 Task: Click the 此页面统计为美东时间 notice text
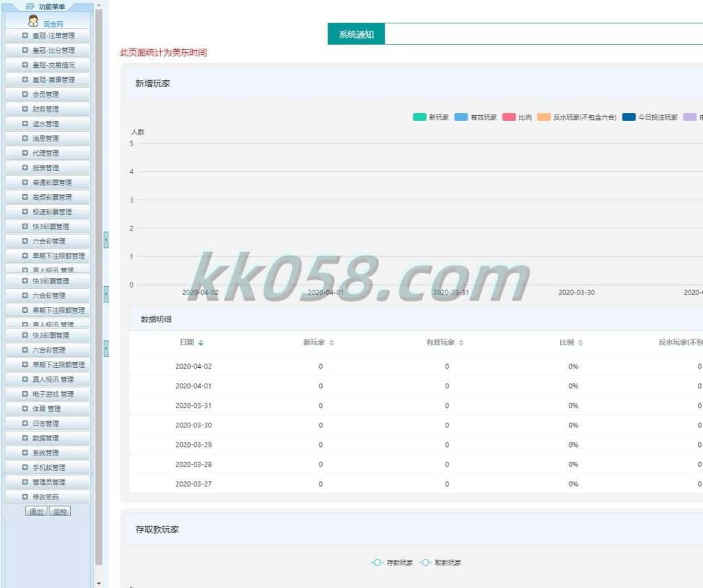[x=163, y=52]
